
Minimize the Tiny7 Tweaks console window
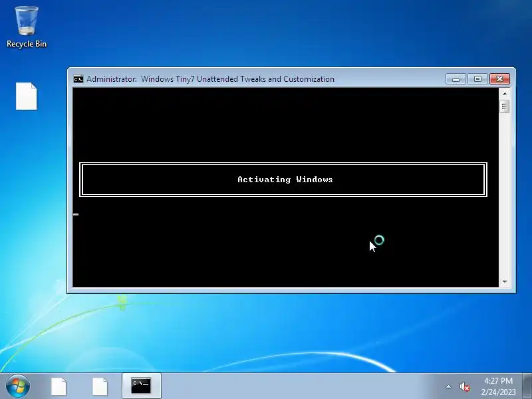456,79
